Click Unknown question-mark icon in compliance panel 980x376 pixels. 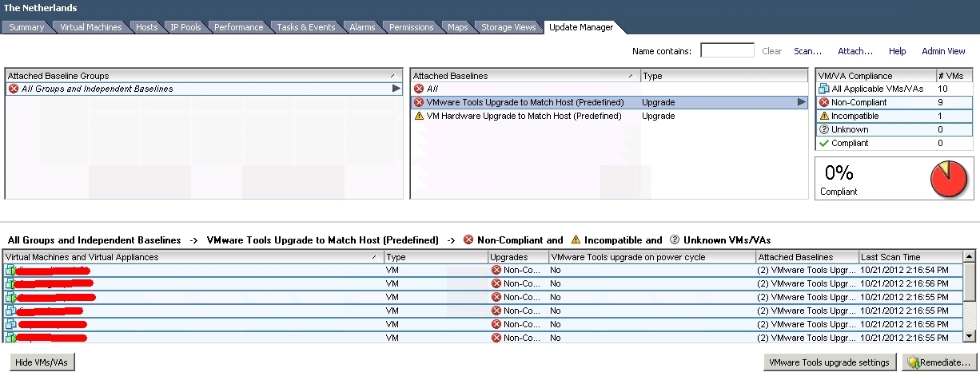[x=824, y=129]
